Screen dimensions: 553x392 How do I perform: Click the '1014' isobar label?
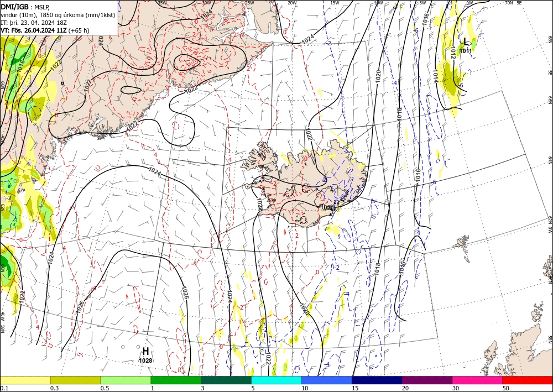[x=435, y=76]
